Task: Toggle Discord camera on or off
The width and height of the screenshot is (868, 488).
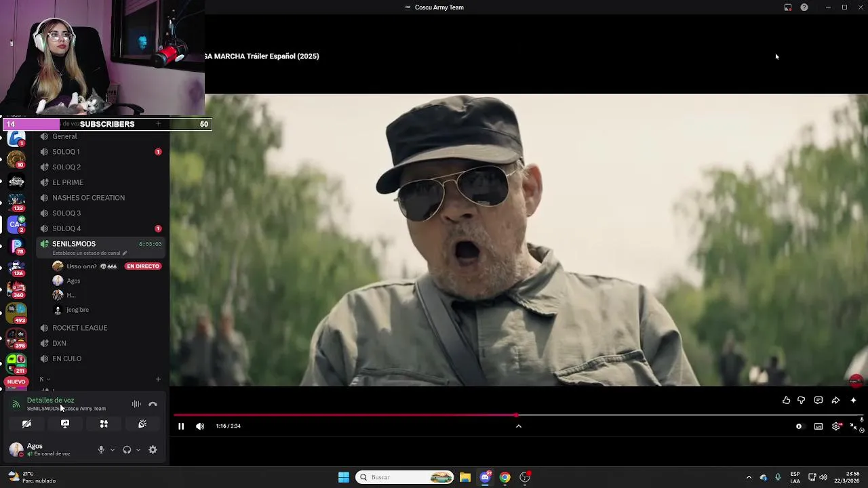Action: pos(26,424)
